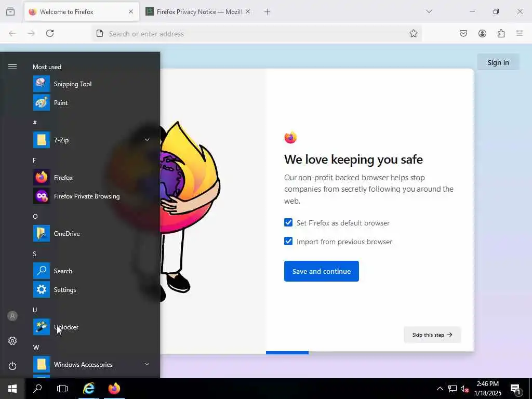Click Skip this step
Screen dimensions: 532x399
(x=432, y=335)
